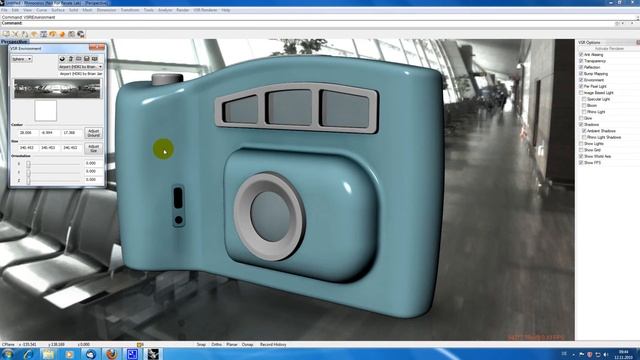640x360 pixels.
Task: Click the Activate Renderer button
Action: click(x=609, y=49)
